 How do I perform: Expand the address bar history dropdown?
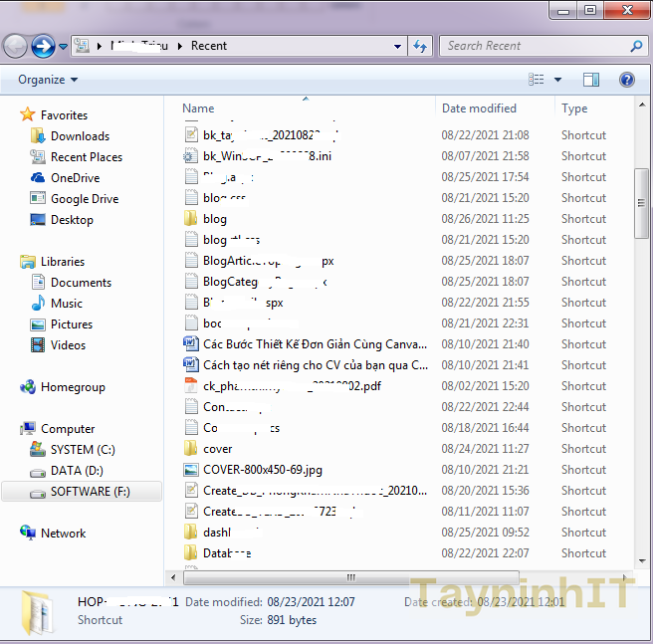coord(397,46)
